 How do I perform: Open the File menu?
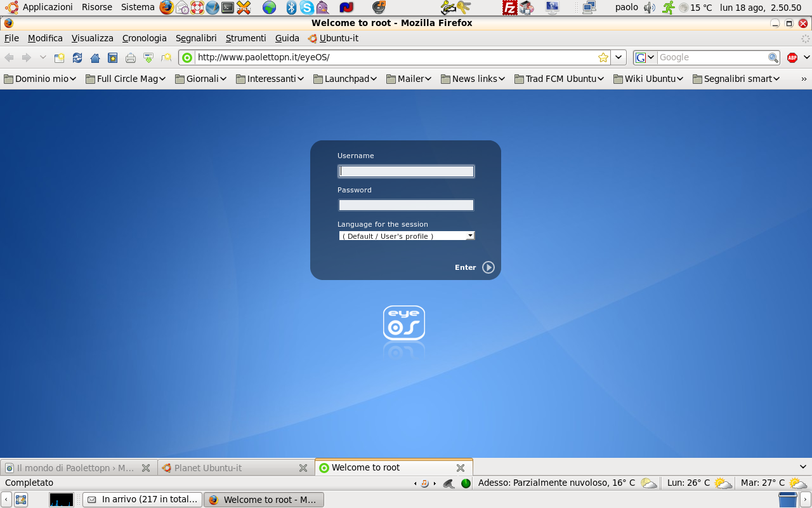(x=11, y=38)
